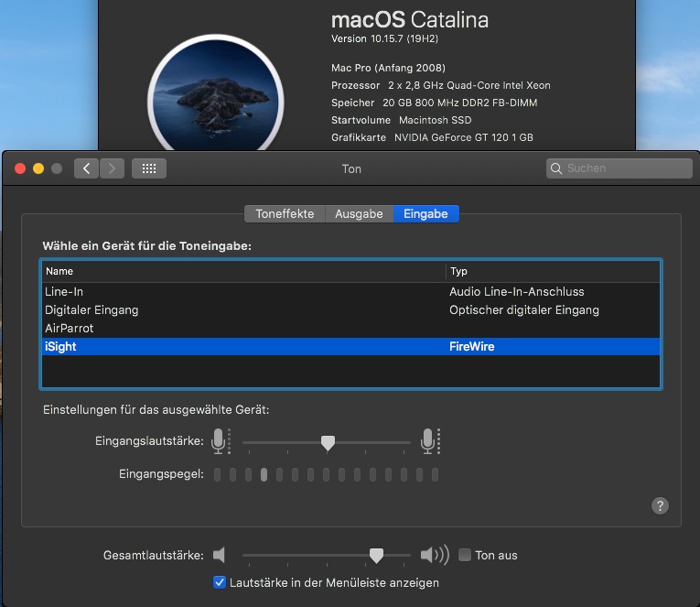700x607 pixels.
Task: Click the Eingangslautstärke slider thumb
Action: coord(328,443)
